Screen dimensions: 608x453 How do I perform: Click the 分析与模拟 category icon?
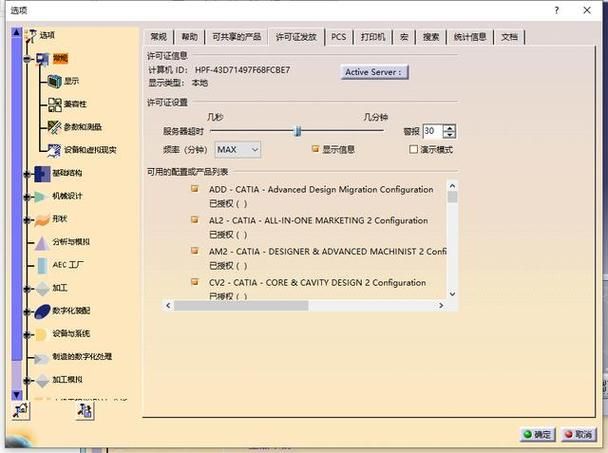pyautogui.click(x=41, y=242)
